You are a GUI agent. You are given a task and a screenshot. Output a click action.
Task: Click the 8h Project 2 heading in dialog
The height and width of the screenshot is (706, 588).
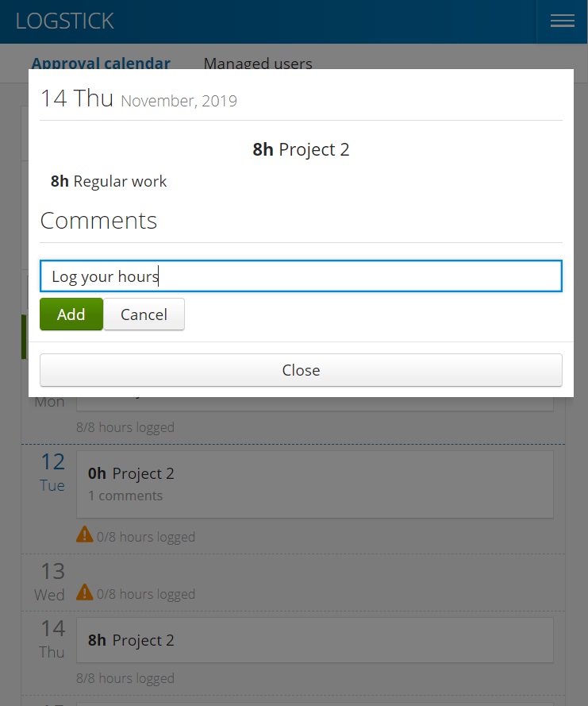[x=301, y=149]
